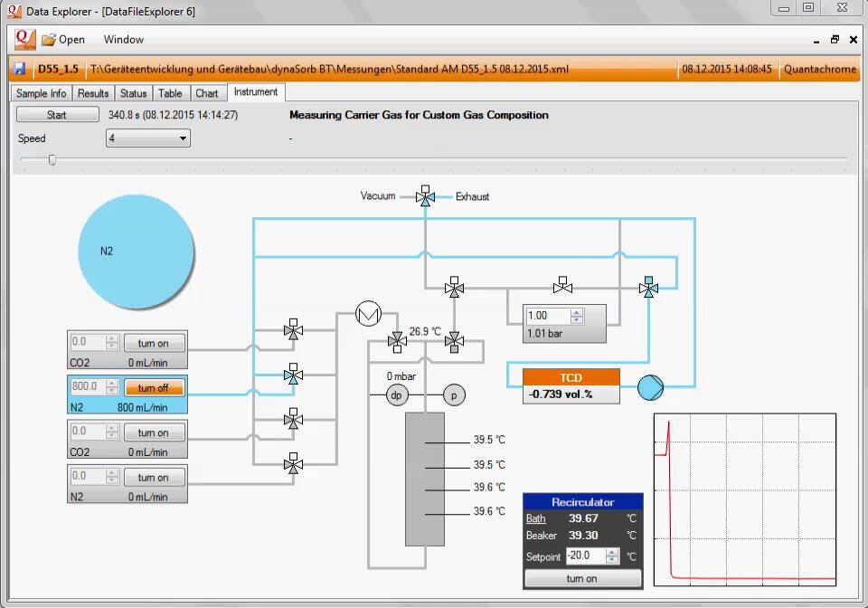Click the valve on the active N2 line
This screenshot has height=608, width=868.
tap(293, 374)
